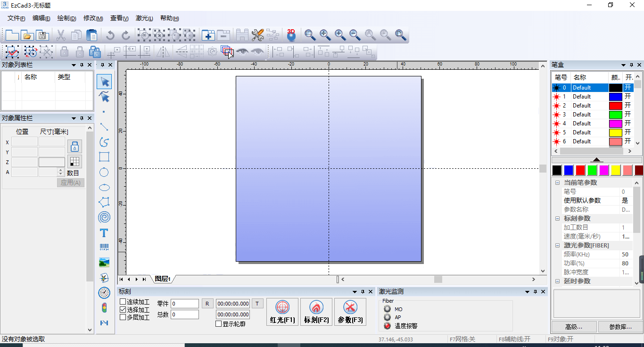Select the Rectangle drawing tool
This screenshot has width=644, height=347.
104,157
